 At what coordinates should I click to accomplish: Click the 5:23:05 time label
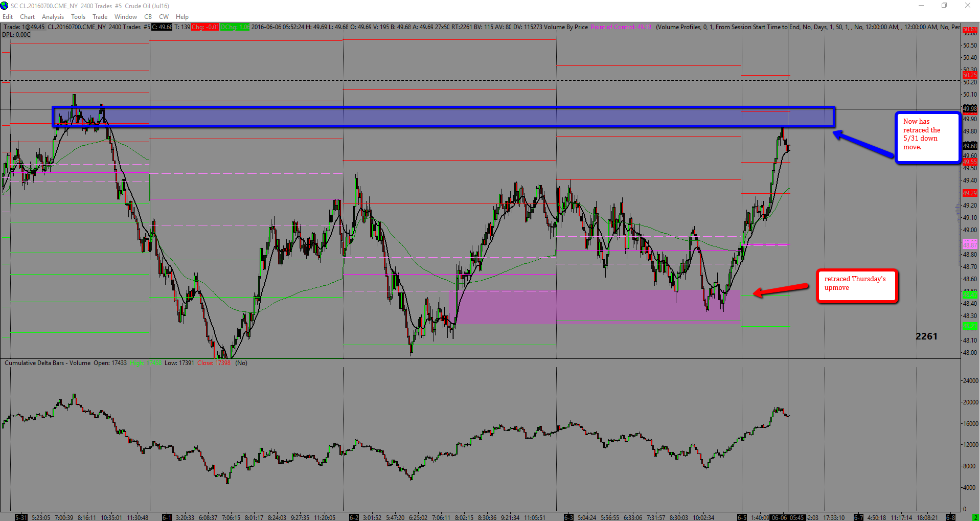pos(41,517)
